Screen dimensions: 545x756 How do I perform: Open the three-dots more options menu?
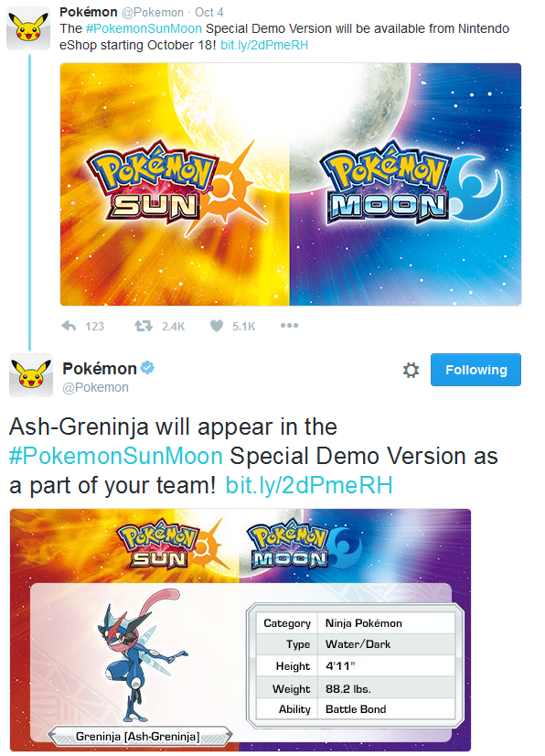[x=289, y=326]
